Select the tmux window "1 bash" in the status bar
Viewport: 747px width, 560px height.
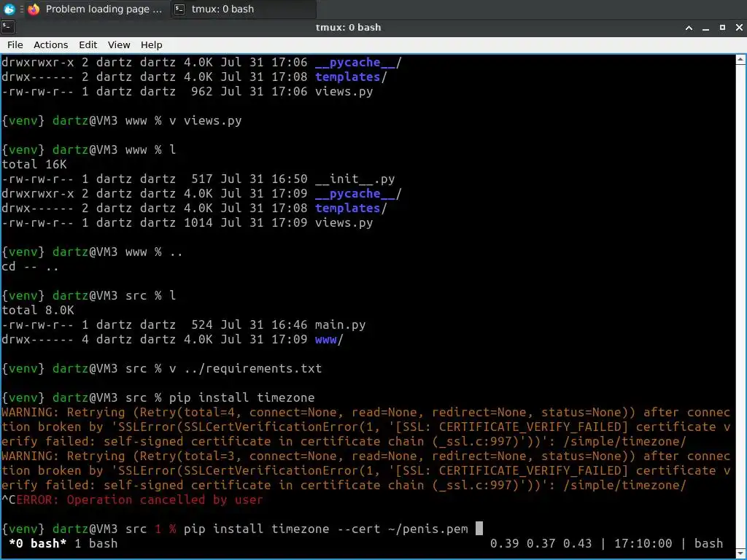(x=96, y=543)
